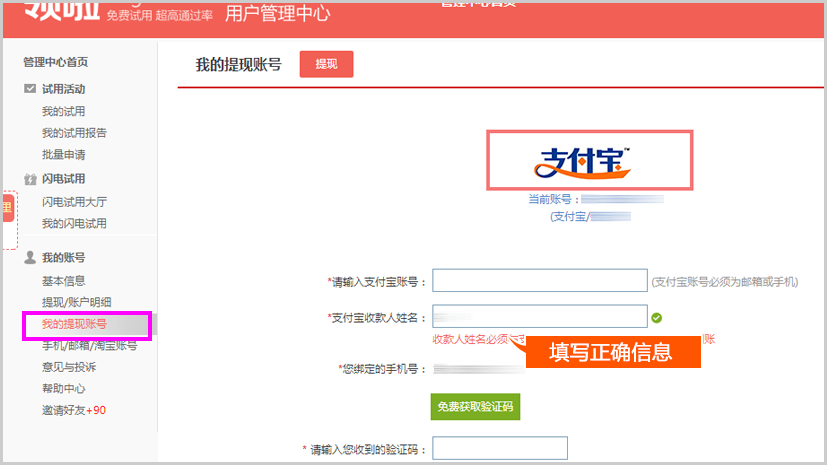Click the orange tab on left edge

coord(8,208)
